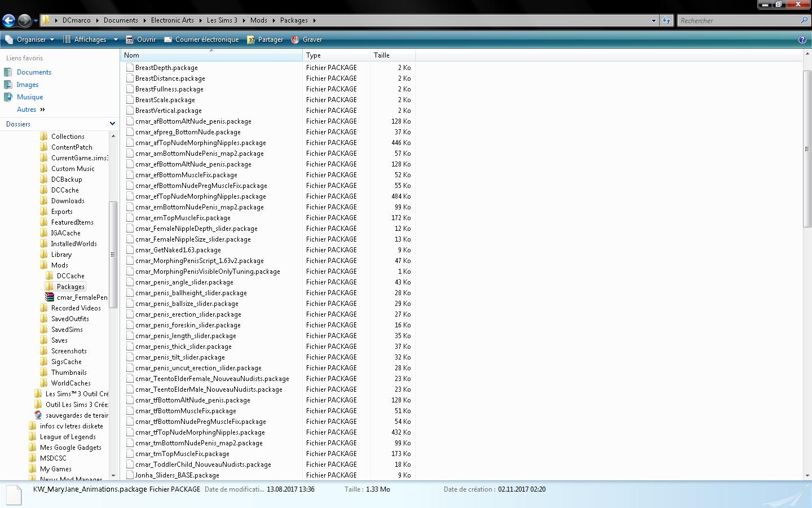The height and width of the screenshot is (508, 812).
Task: Click the Thumbnails folder icon in tree
Action: 44,373
